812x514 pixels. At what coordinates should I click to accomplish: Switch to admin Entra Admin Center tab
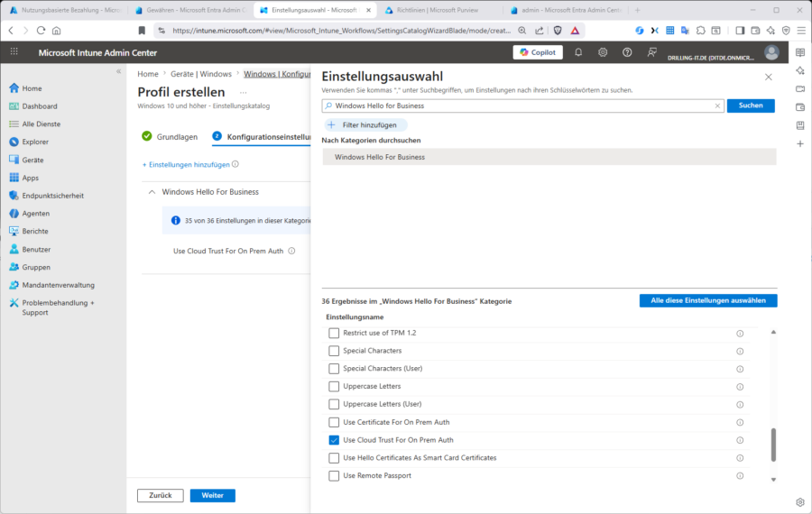(566, 10)
